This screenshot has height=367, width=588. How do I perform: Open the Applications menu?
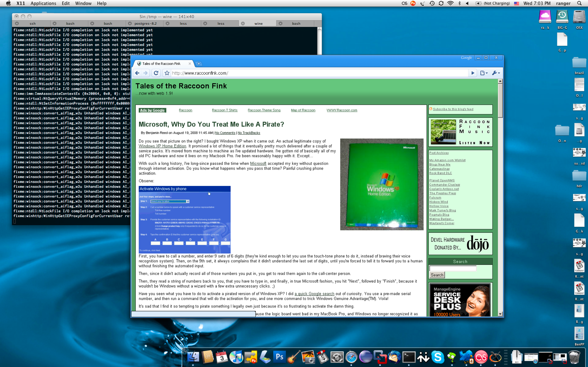click(x=43, y=3)
